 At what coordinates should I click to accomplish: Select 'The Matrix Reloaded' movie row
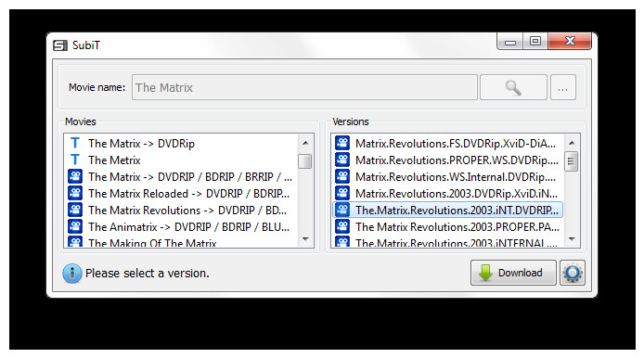pos(181,193)
